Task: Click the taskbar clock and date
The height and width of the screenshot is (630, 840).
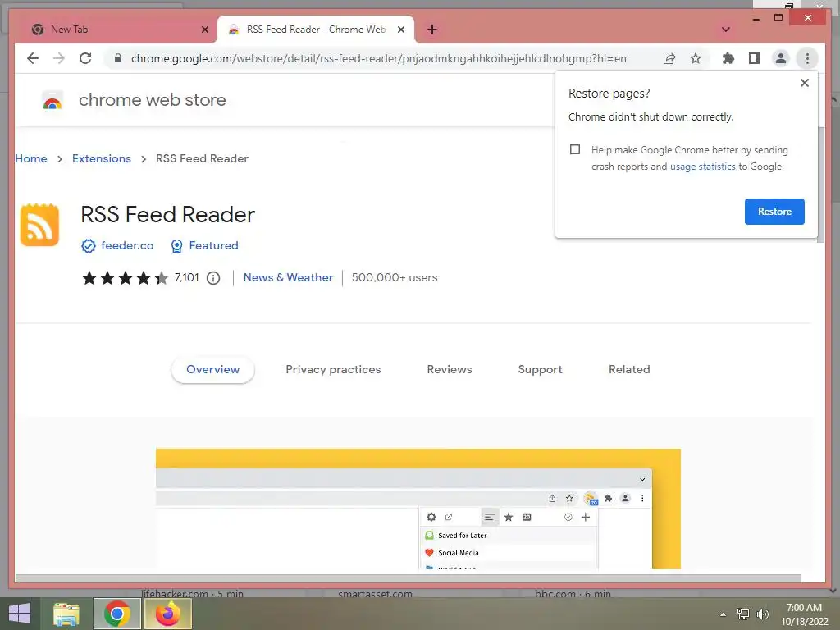Action: [x=804, y=614]
